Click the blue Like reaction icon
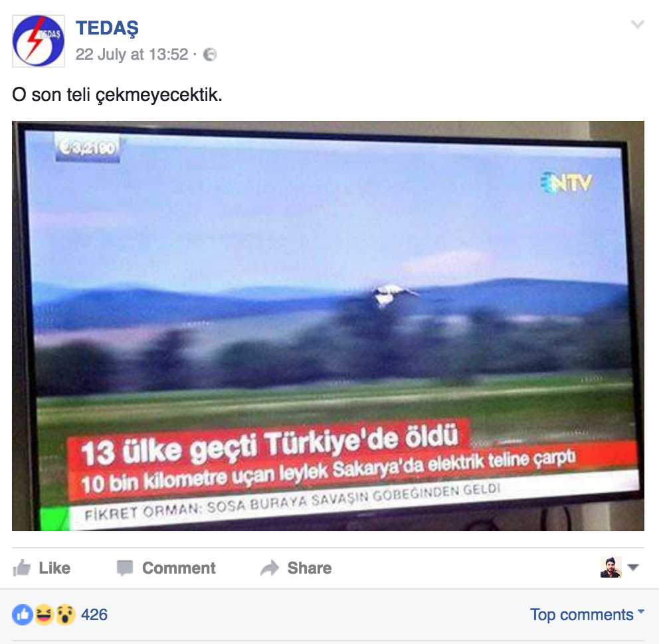Screen dimensions: 659x644 tap(23, 615)
